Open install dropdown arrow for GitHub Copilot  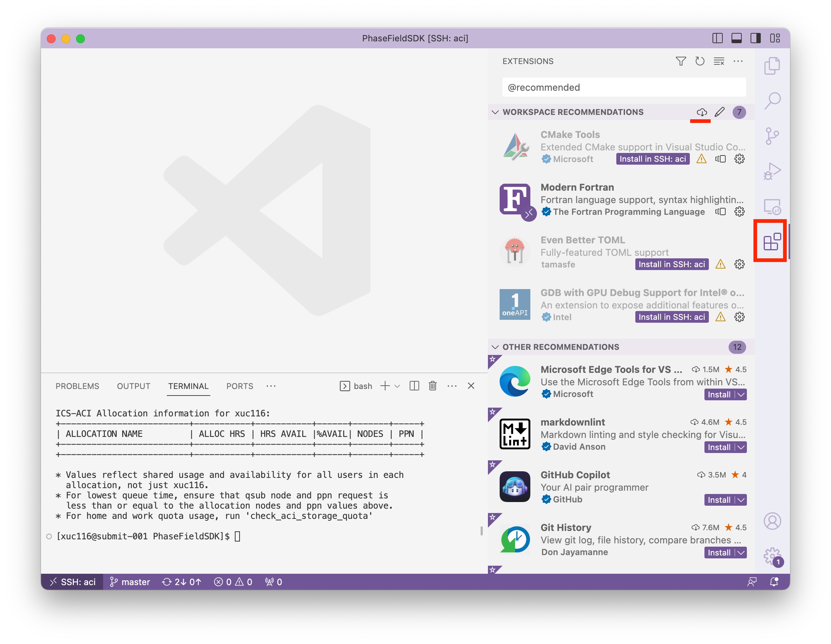pos(740,500)
